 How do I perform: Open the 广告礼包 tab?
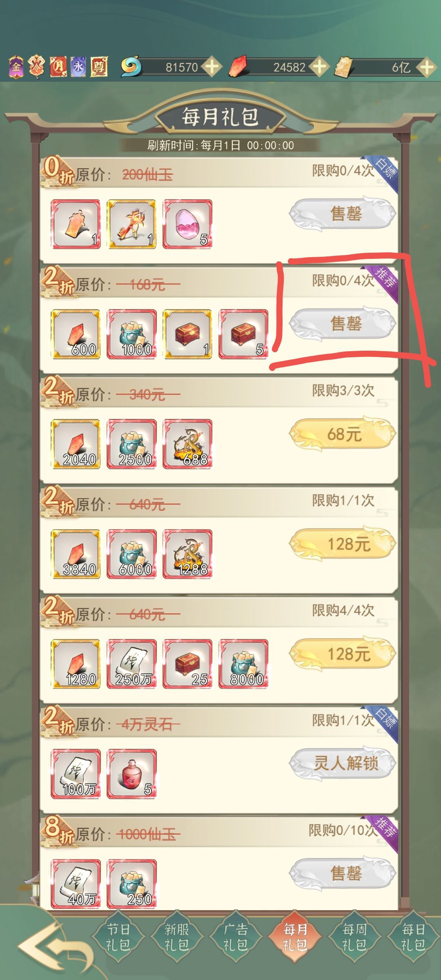tap(236, 937)
